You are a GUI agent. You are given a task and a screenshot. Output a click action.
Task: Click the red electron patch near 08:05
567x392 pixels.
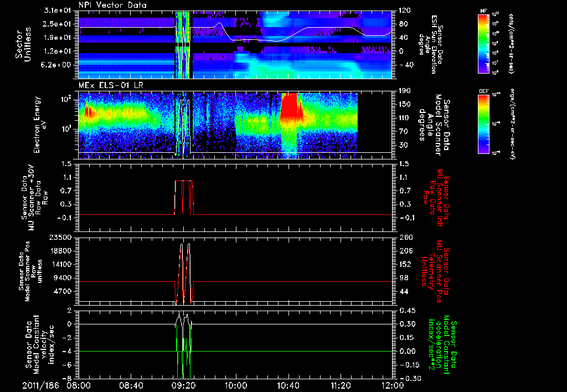[x=88, y=111]
